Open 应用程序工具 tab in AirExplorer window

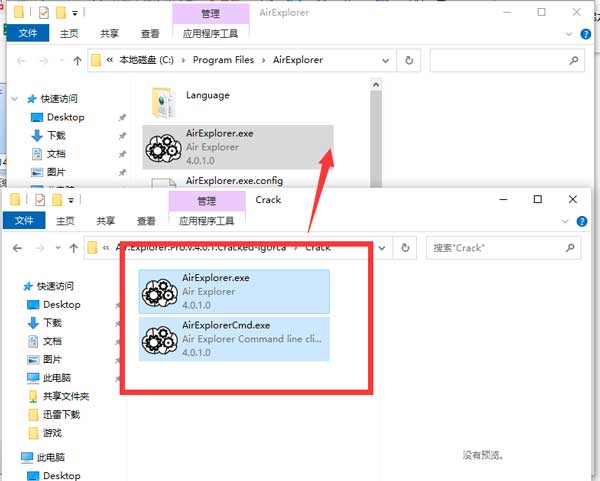(x=210, y=34)
